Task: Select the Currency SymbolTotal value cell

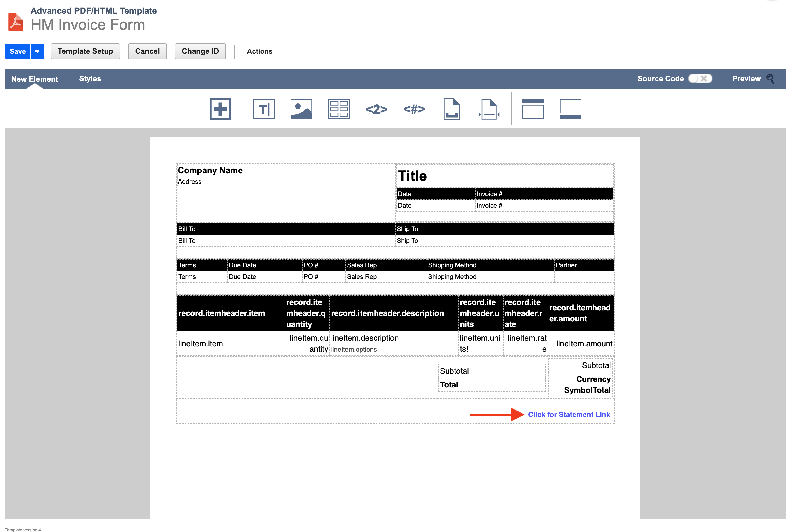Action: 580,384
